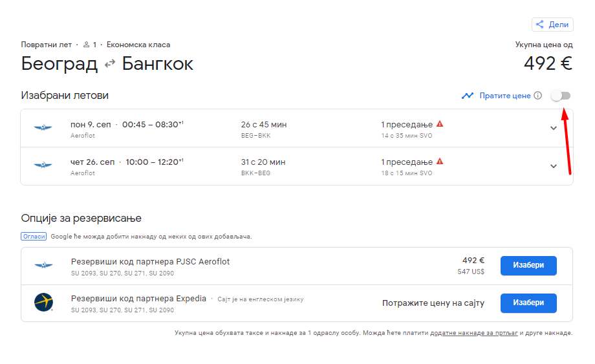Open the info icon beside Пратите цене
The width and height of the screenshot is (595, 364).
[x=537, y=96]
